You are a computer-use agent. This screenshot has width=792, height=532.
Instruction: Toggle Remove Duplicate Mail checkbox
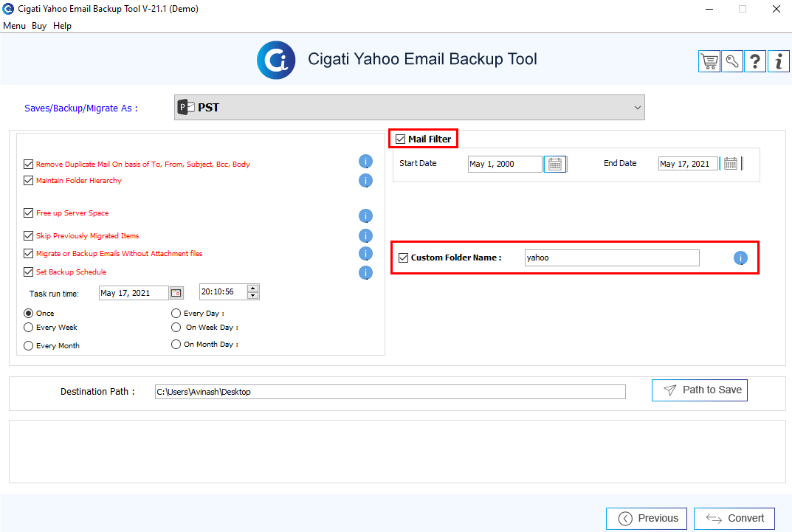click(x=28, y=164)
